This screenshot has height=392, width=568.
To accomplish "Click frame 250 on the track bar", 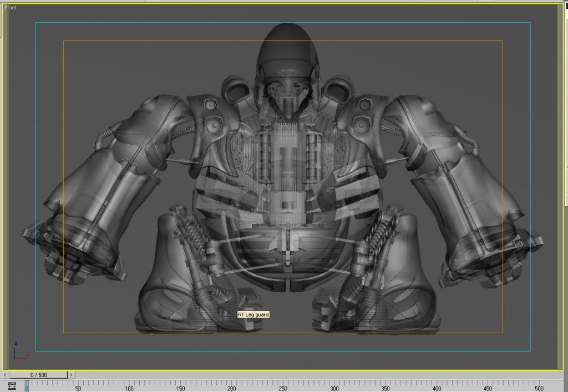I will click(x=283, y=386).
